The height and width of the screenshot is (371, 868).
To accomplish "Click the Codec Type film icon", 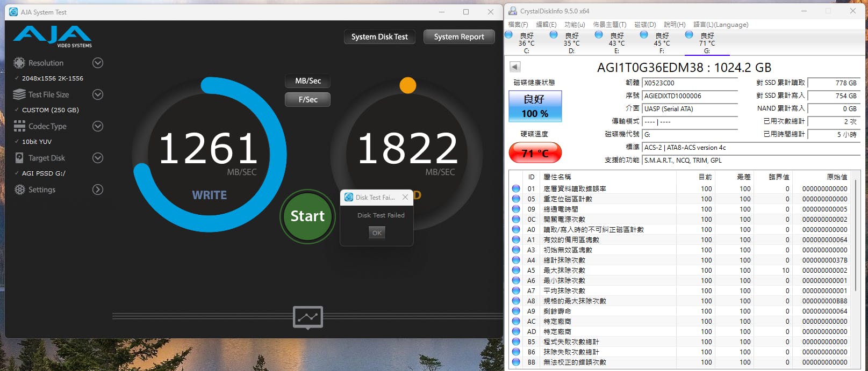I will [x=19, y=126].
